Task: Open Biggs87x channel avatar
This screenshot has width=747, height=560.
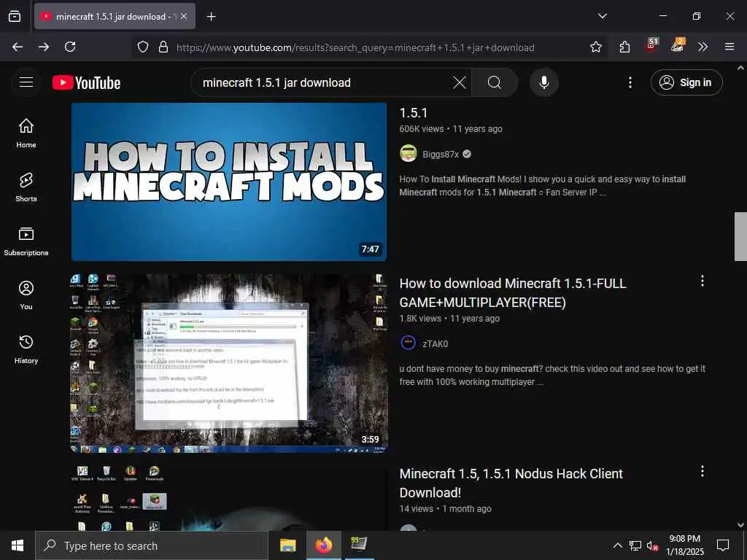Action: [x=409, y=154]
